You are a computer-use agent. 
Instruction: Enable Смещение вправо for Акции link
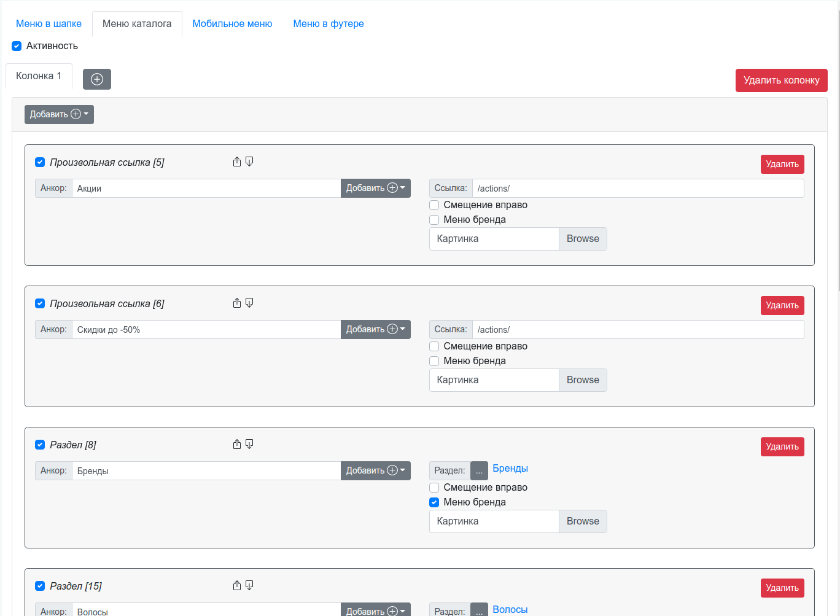coord(434,205)
